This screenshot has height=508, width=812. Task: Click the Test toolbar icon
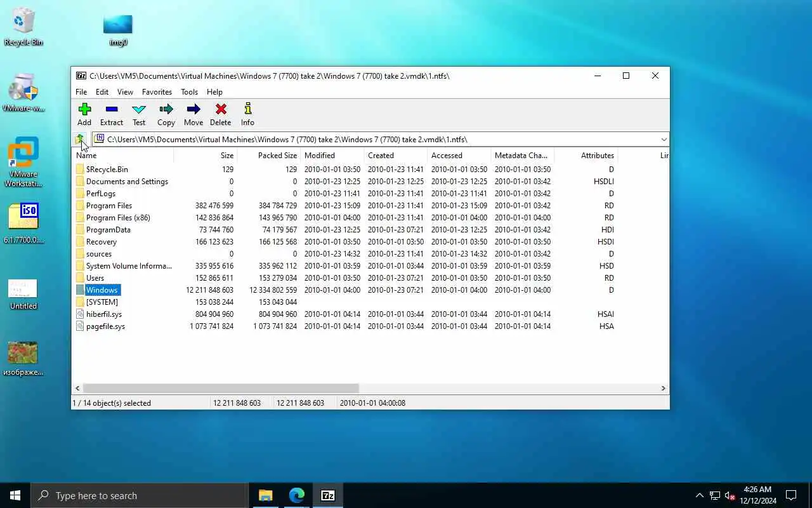pyautogui.click(x=139, y=115)
